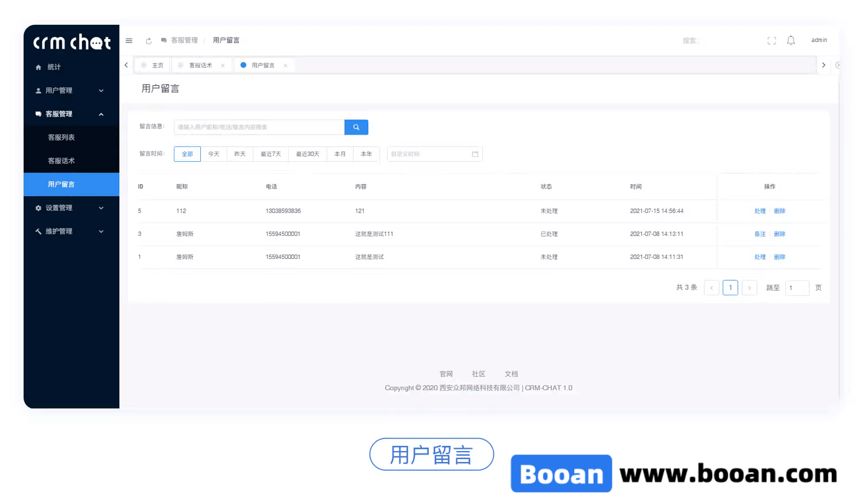Open notifications via the bell icon
Viewport: 863px width, 504px height.
[x=791, y=40]
